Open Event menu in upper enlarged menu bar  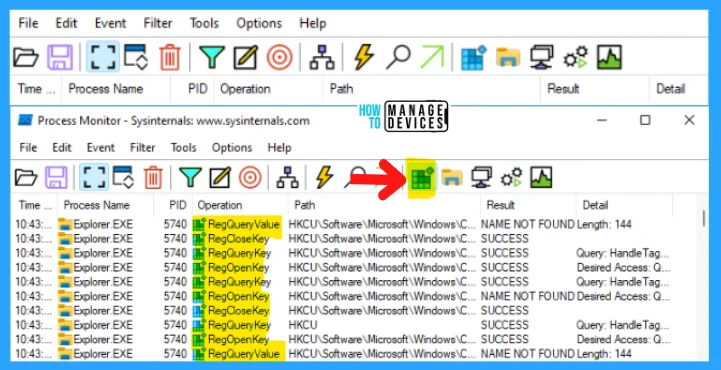[110, 23]
